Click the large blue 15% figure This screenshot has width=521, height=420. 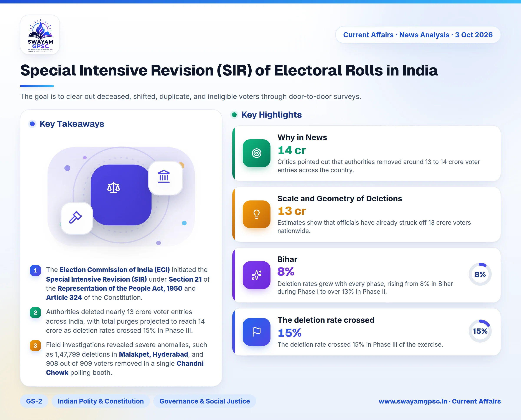point(290,333)
